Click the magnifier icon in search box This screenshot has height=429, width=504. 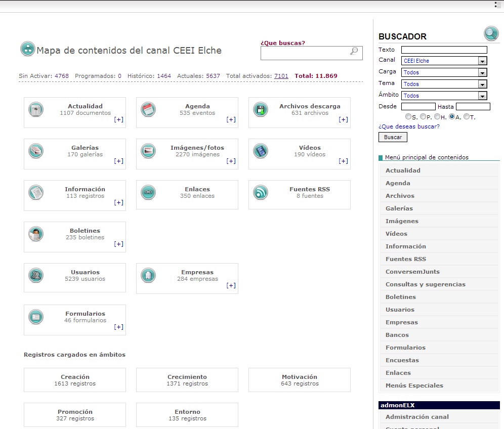pyautogui.click(x=354, y=51)
